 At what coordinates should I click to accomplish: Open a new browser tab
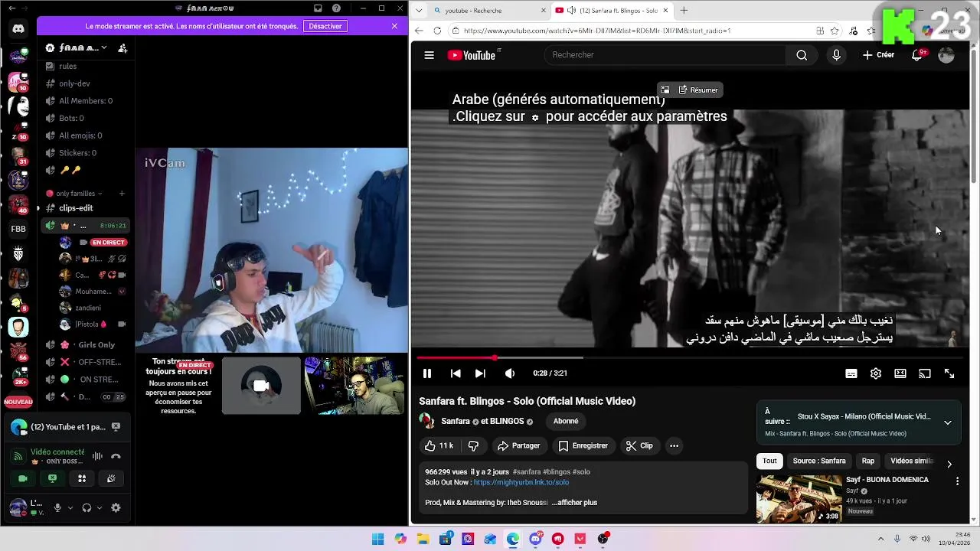(x=684, y=11)
